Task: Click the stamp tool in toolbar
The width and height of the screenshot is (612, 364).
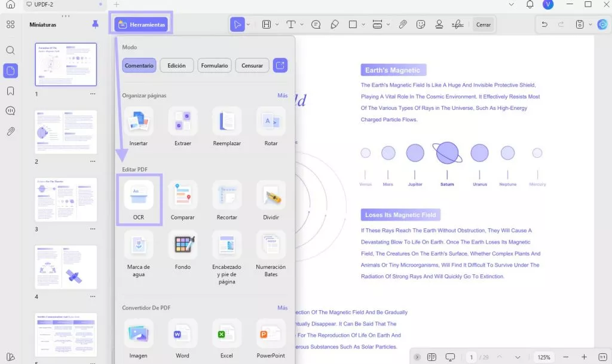Action: tap(439, 25)
